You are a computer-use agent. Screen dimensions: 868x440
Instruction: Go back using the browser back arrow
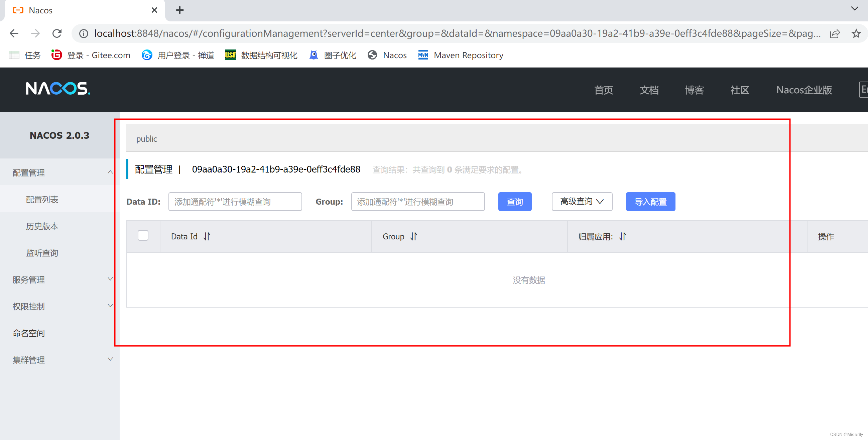[x=14, y=33]
